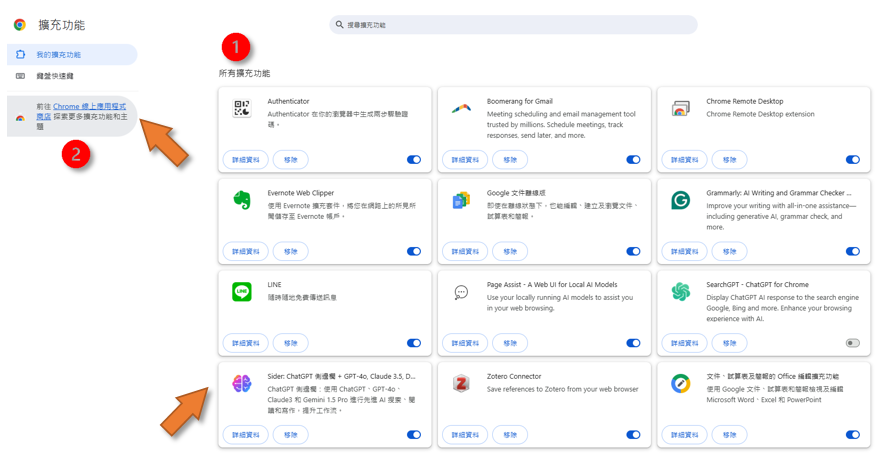Click the Boomerang for Gmail icon
Screen dimensions: 878x455
click(461, 108)
